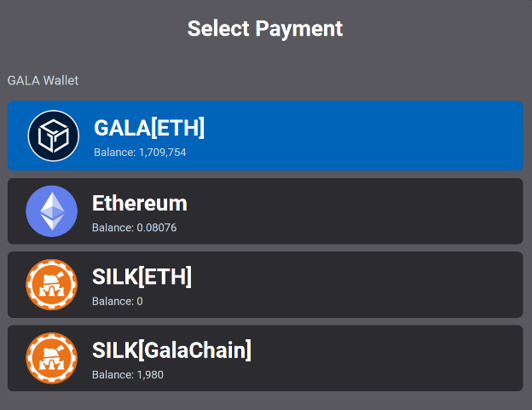Choose SILK[ETH] payment option
Viewport: 532px width, 410px height.
point(265,285)
